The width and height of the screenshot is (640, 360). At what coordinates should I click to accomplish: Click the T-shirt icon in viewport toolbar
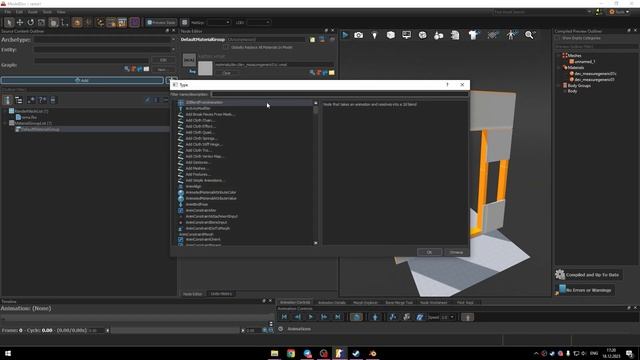pyautogui.click(x=473, y=36)
